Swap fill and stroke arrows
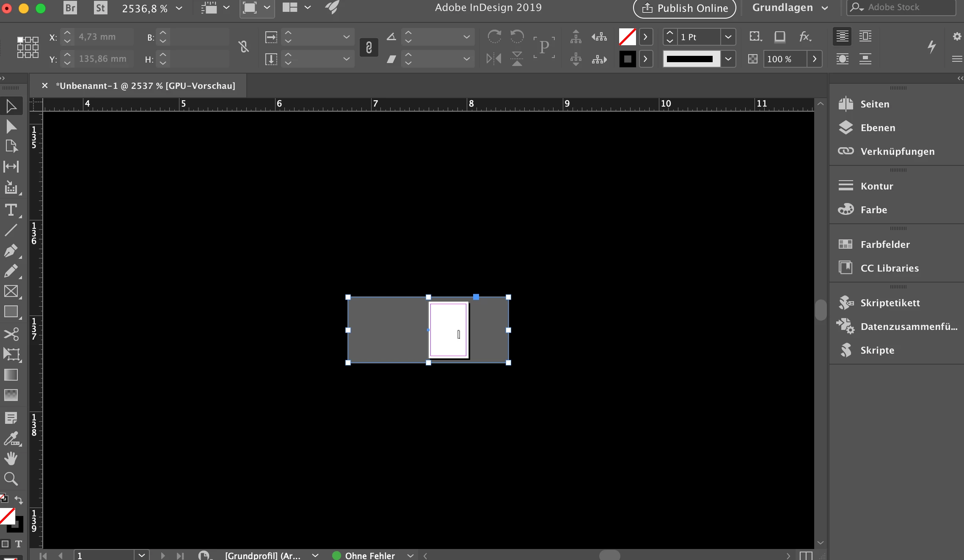Screen dimensions: 964x560 (x=19, y=500)
